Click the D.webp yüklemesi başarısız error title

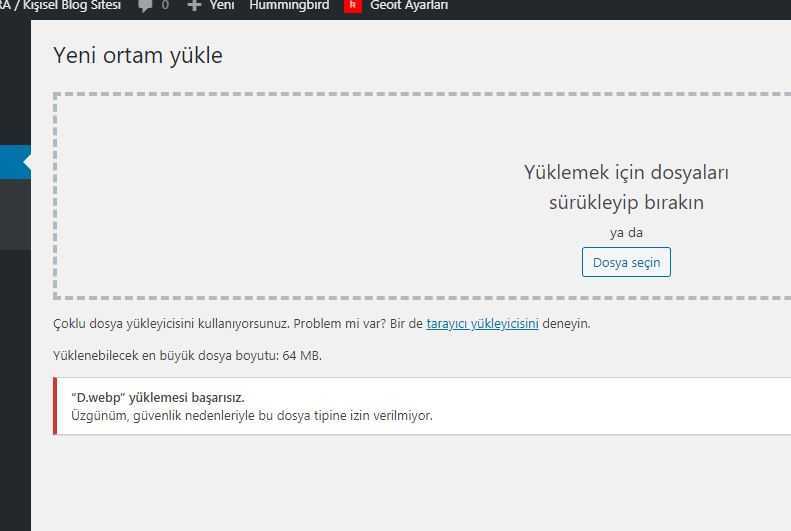158,397
